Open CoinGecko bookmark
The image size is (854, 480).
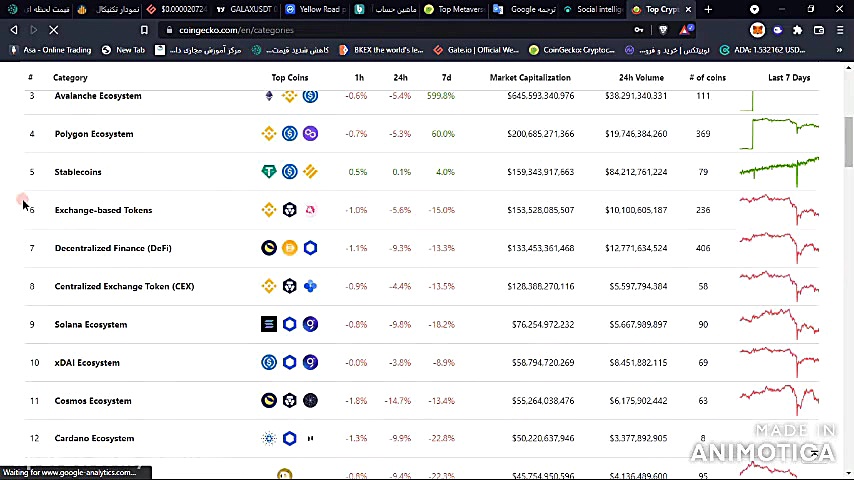[x=572, y=50]
